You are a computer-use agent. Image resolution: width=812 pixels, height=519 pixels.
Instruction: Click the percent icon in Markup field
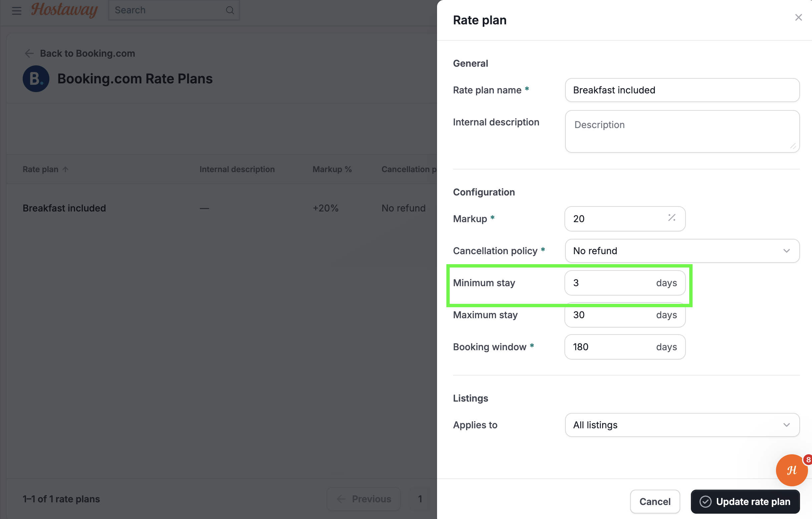click(x=672, y=218)
